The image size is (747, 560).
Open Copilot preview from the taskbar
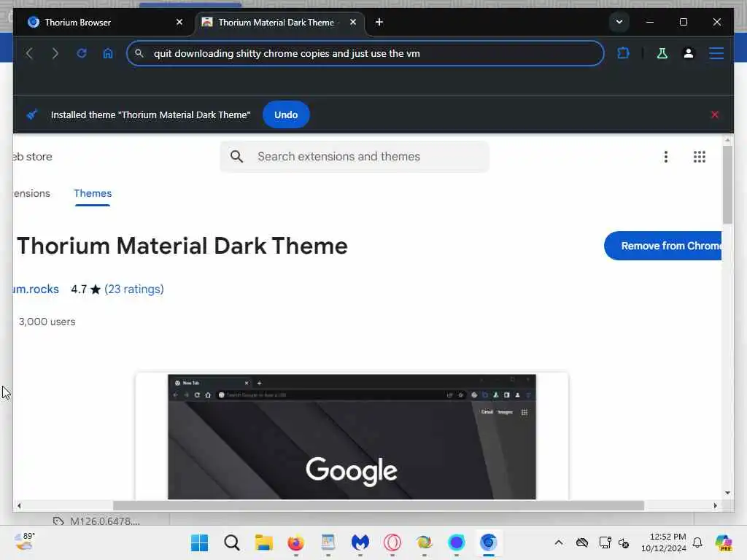723,542
